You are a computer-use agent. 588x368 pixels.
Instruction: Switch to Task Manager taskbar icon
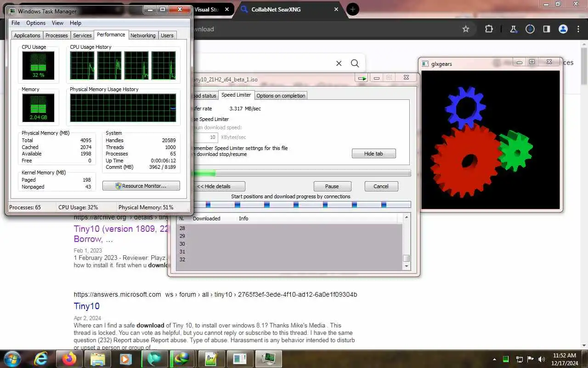269,358
